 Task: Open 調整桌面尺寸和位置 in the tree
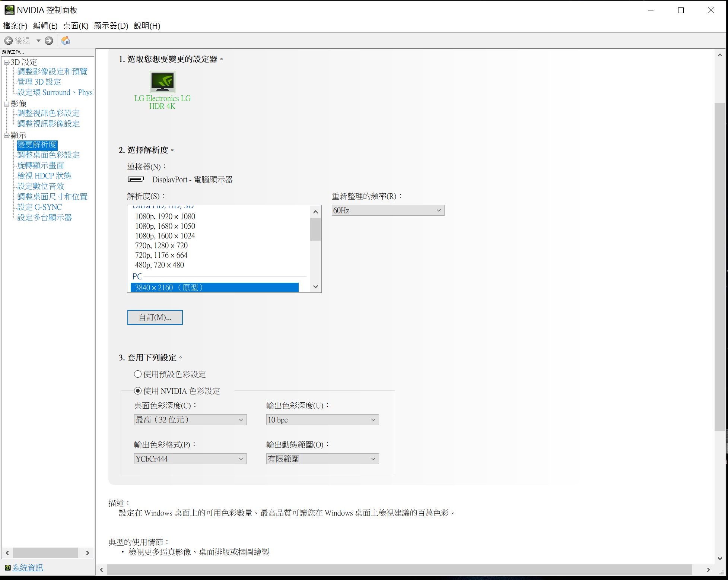[53, 196]
